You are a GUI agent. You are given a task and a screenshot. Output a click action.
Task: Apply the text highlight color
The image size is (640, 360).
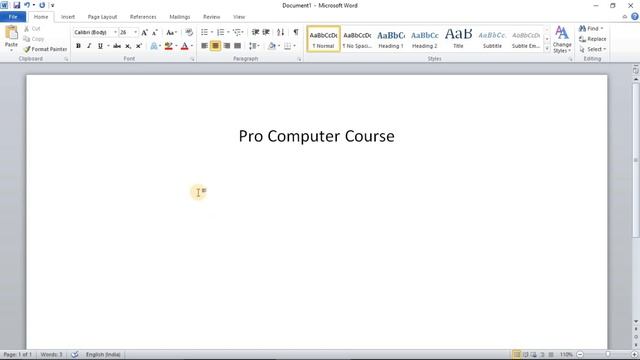[x=169, y=46]
